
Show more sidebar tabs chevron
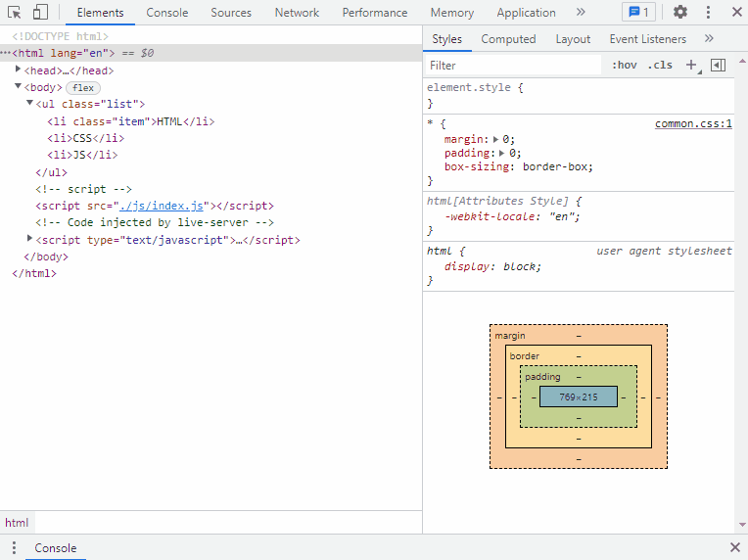pyautogui.click(x=709, y=38)
